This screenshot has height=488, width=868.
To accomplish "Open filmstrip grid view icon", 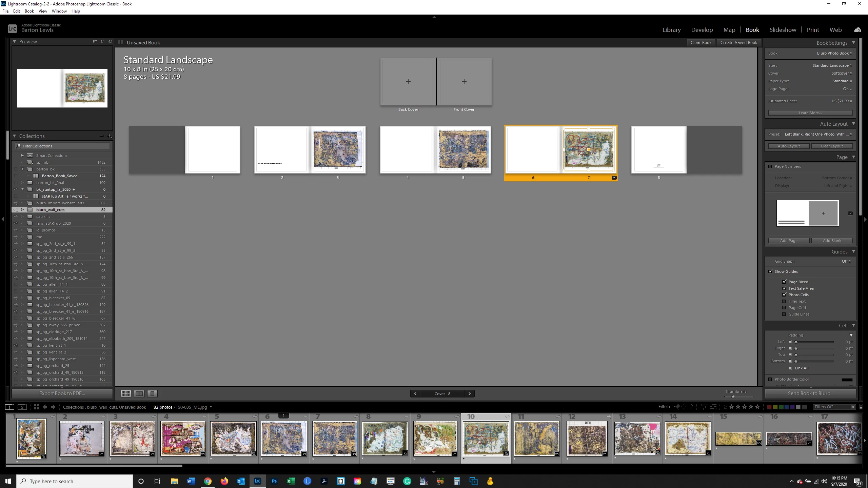I will coord(36,407).
